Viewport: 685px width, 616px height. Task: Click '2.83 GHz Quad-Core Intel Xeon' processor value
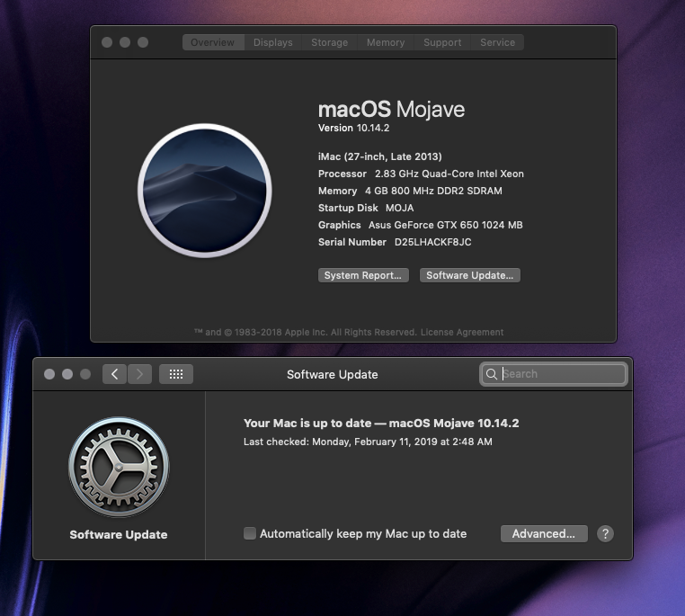point(449,174)
